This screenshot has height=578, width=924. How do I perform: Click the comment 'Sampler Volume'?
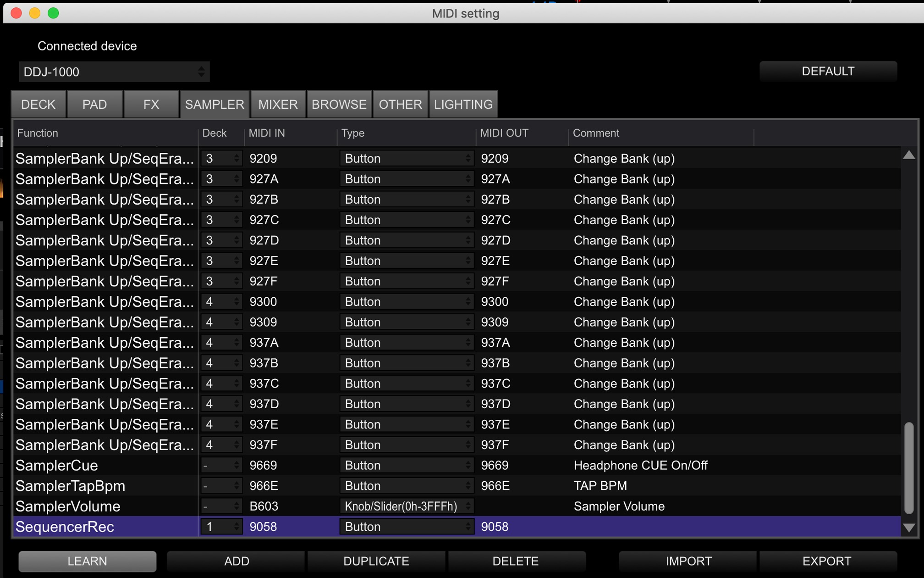click(619, 506)
